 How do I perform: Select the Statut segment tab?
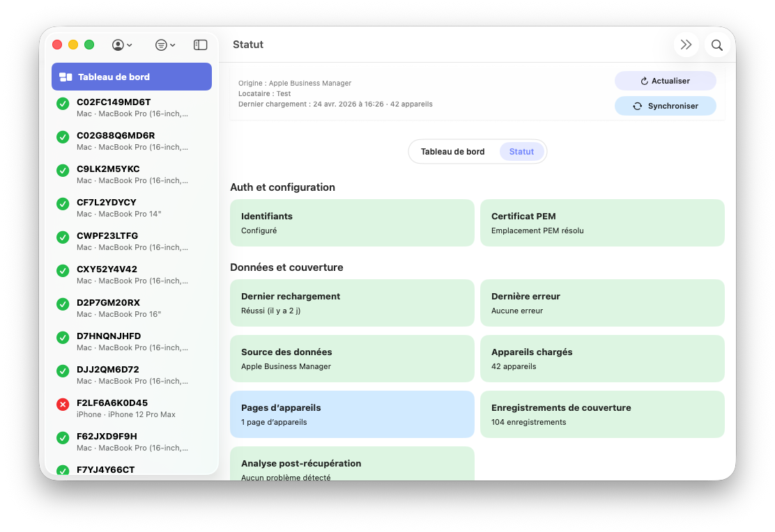pyautogui.click(x=521, y=152)
